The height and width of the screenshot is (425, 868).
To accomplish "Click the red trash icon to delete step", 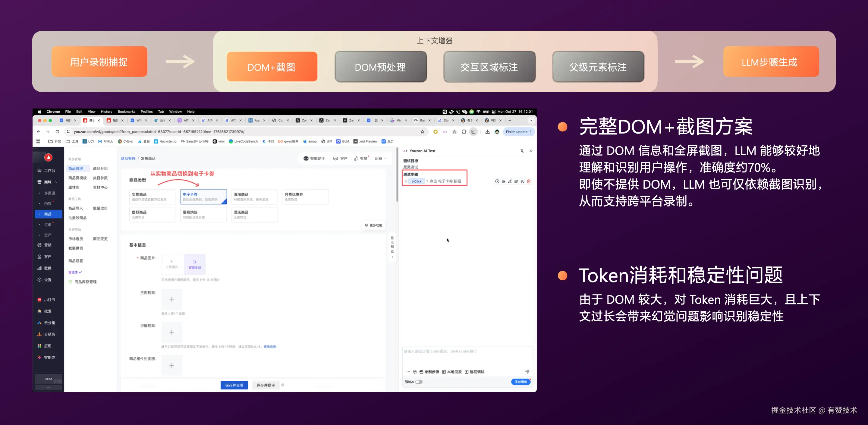I will tap(529, 181).
